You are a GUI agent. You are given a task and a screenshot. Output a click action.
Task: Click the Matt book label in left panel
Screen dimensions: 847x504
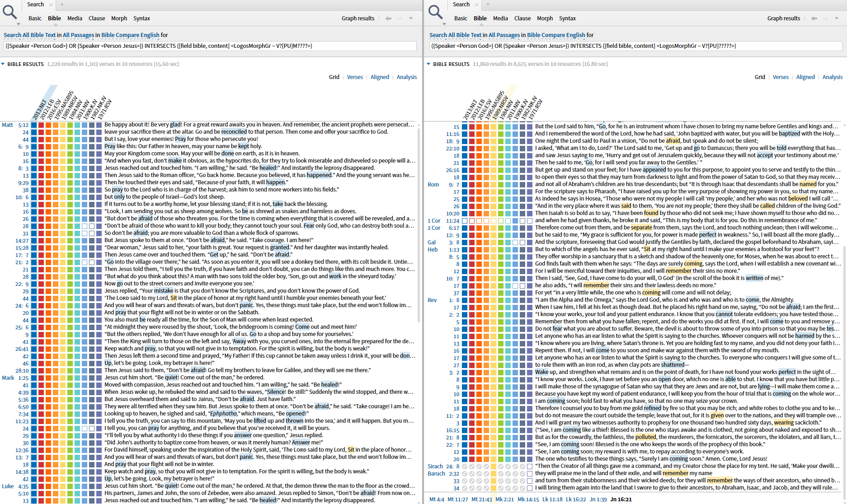[8, 125]
